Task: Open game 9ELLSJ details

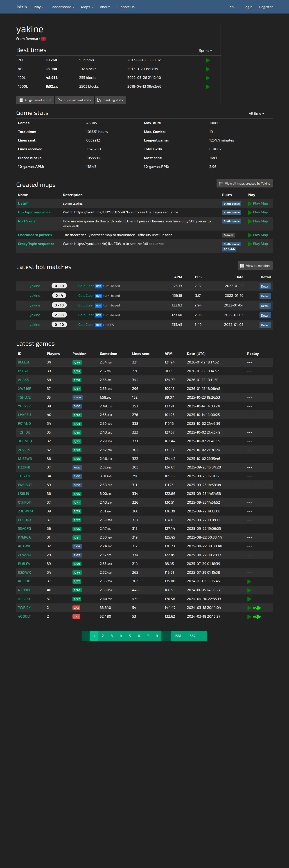Action: [x=24, y=363]
